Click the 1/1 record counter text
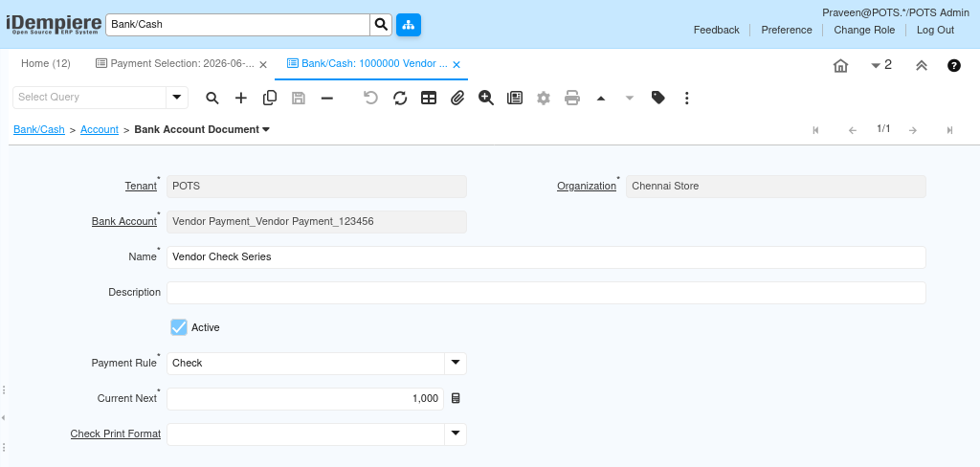 coord(883,129)
